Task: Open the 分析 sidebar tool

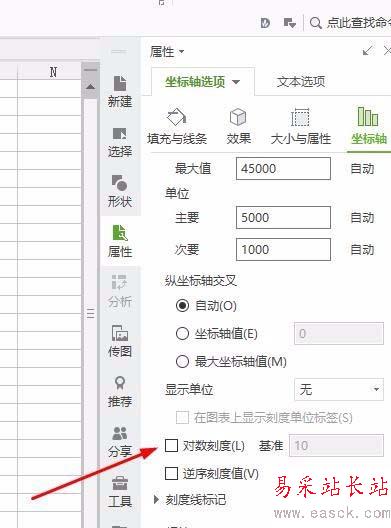Action: (x=120, y=291)
